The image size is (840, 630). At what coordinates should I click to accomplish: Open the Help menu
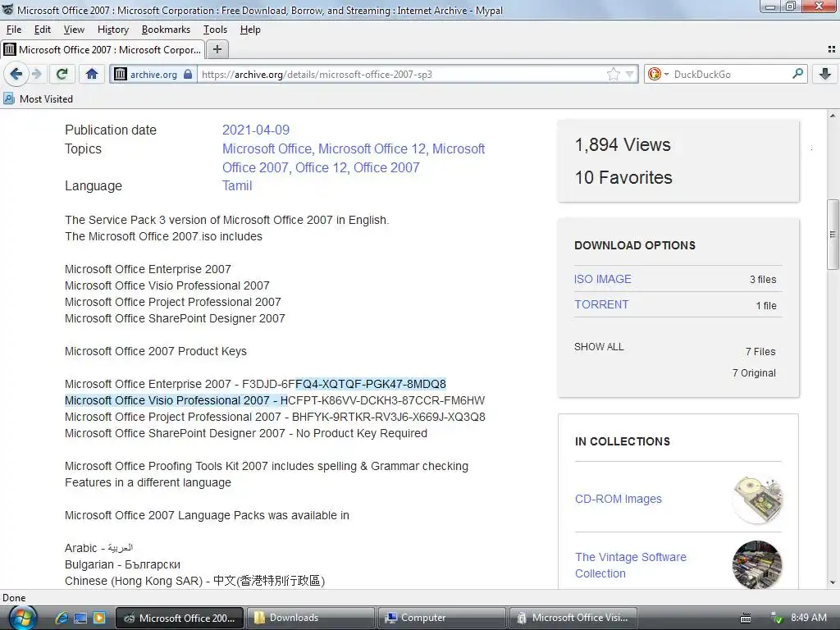(x=250, y=30)
